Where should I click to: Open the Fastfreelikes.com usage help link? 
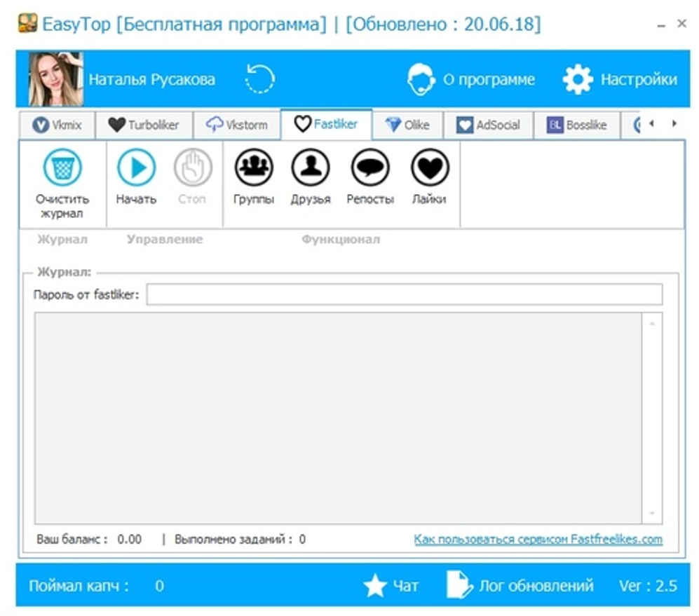click(538, 540)
